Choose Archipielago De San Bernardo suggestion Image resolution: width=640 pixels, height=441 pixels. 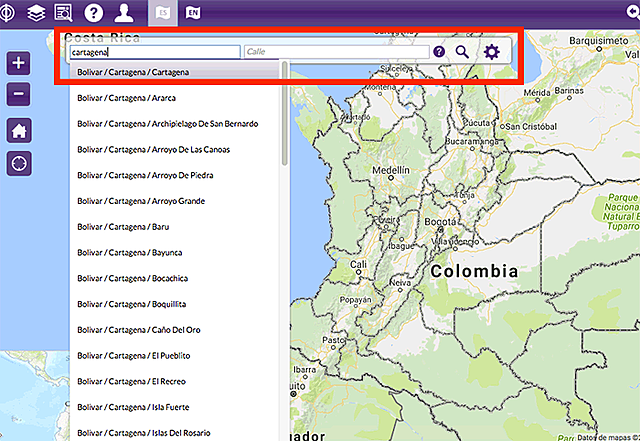(175, 124)
